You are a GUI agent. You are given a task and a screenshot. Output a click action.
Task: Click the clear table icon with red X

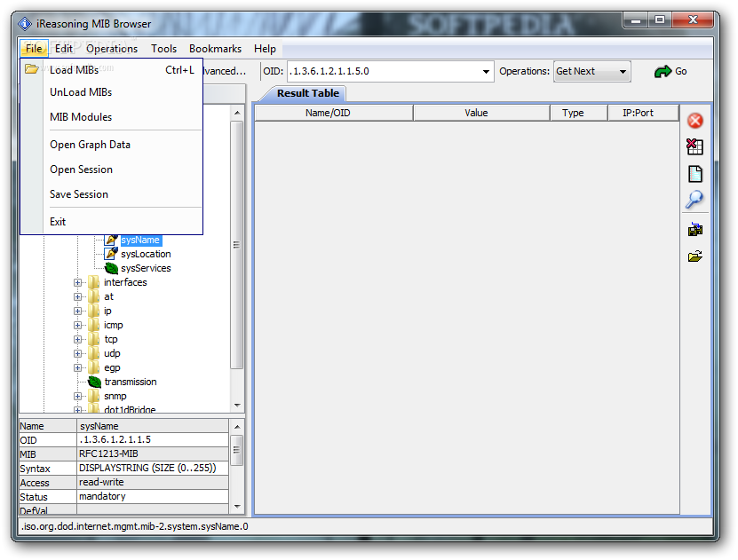click(x=694, y=146)
